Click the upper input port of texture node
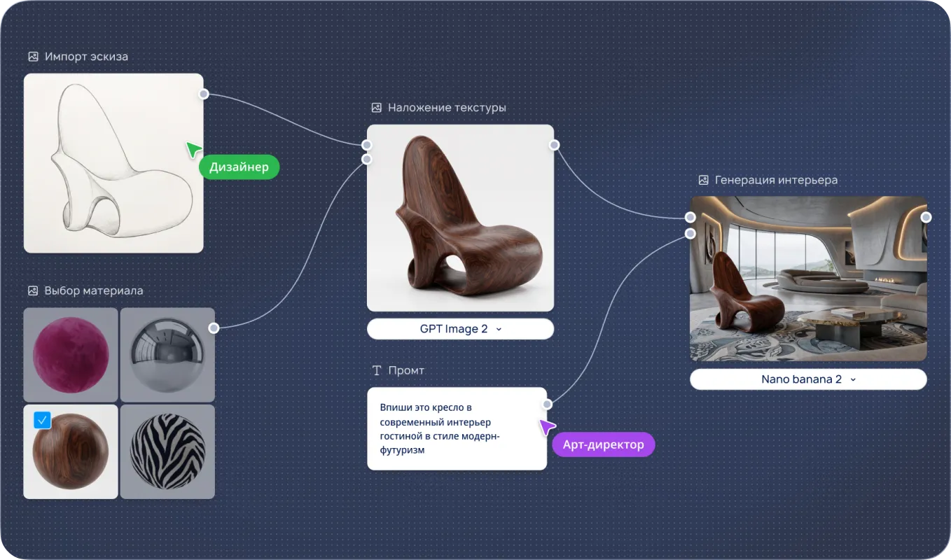 coord(367,145)
